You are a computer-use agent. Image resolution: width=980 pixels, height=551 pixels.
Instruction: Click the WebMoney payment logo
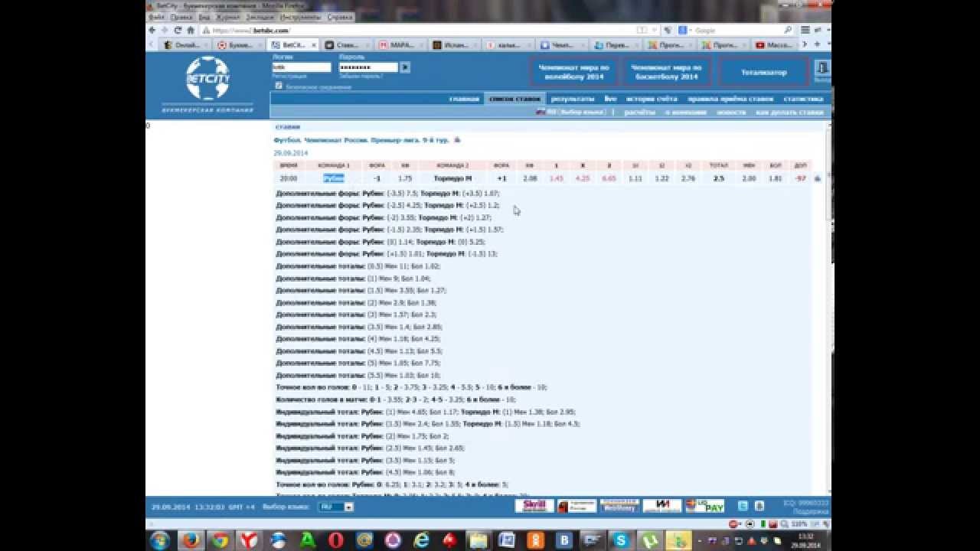(x=619, y=506)
